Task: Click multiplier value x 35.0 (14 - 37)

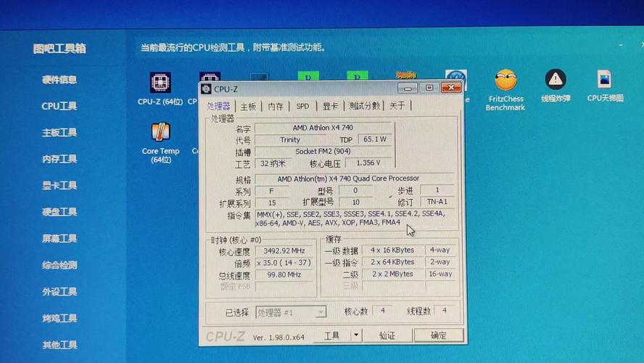Action: click(x=284, y=263)
